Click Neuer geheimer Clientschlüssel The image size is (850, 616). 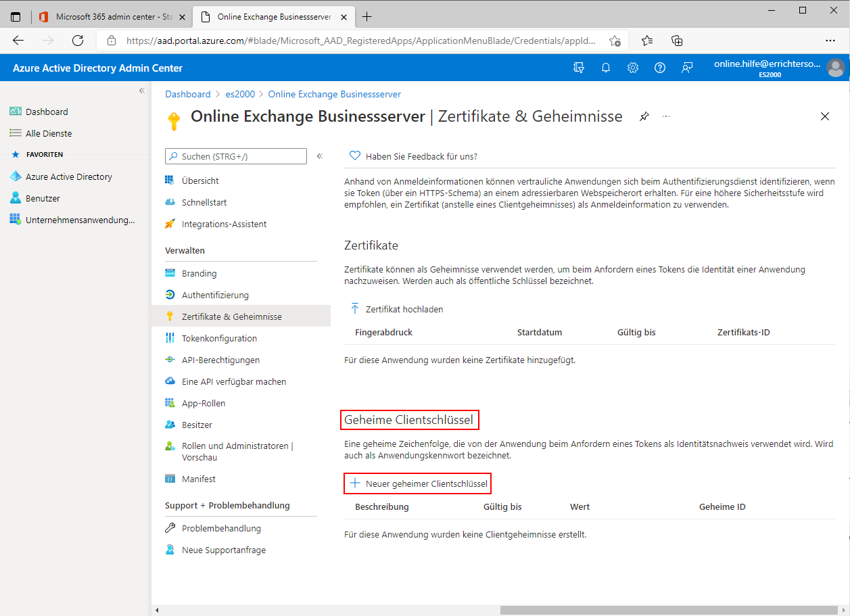[x=418, y=483]
